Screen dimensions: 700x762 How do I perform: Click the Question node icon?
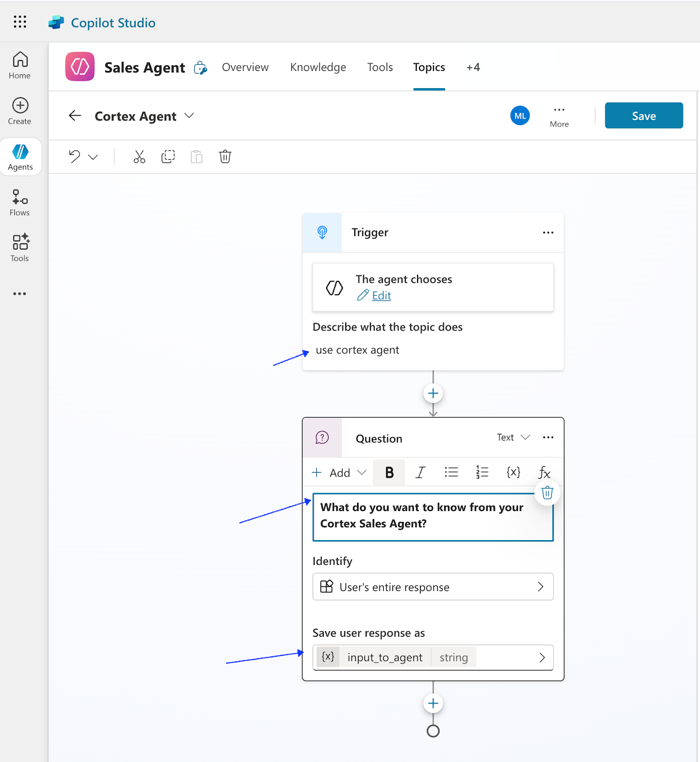click(322, 438)
